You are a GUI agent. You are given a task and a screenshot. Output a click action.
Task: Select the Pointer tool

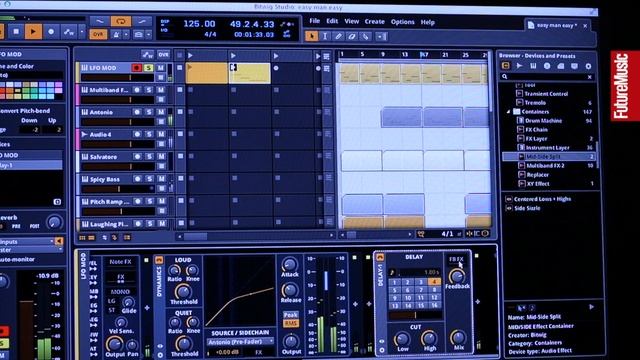(x=311, y=36)
